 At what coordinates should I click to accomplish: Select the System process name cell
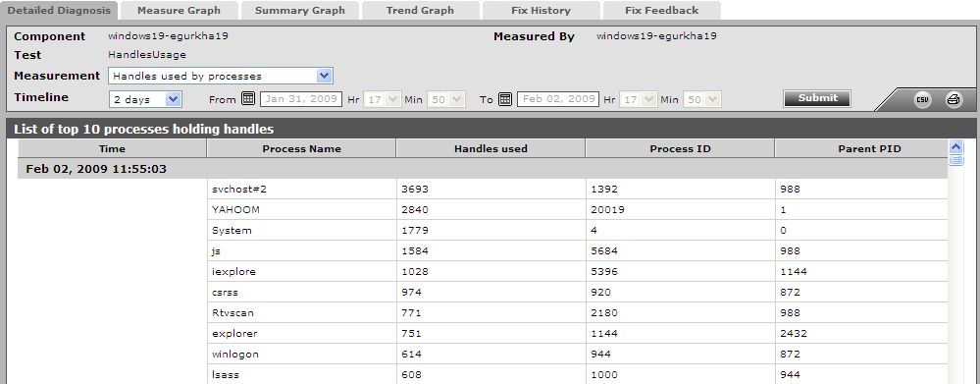coord(302,230)
